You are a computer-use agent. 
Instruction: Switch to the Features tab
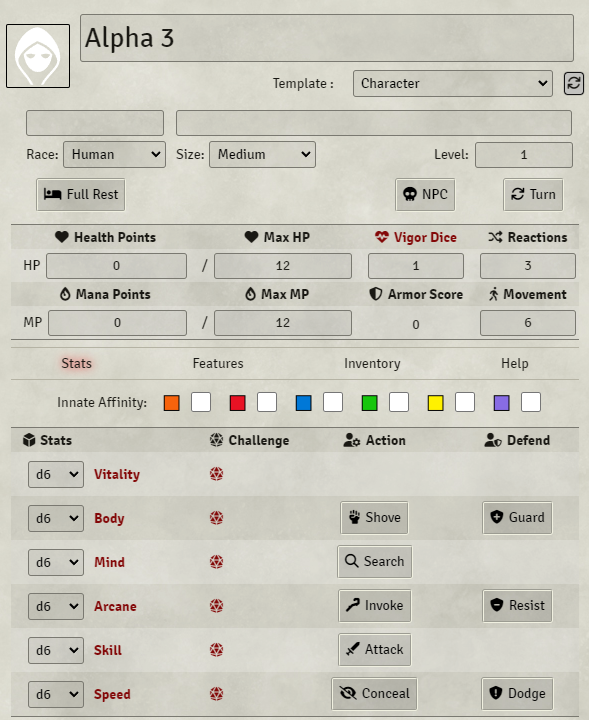[x=218, y=363]
